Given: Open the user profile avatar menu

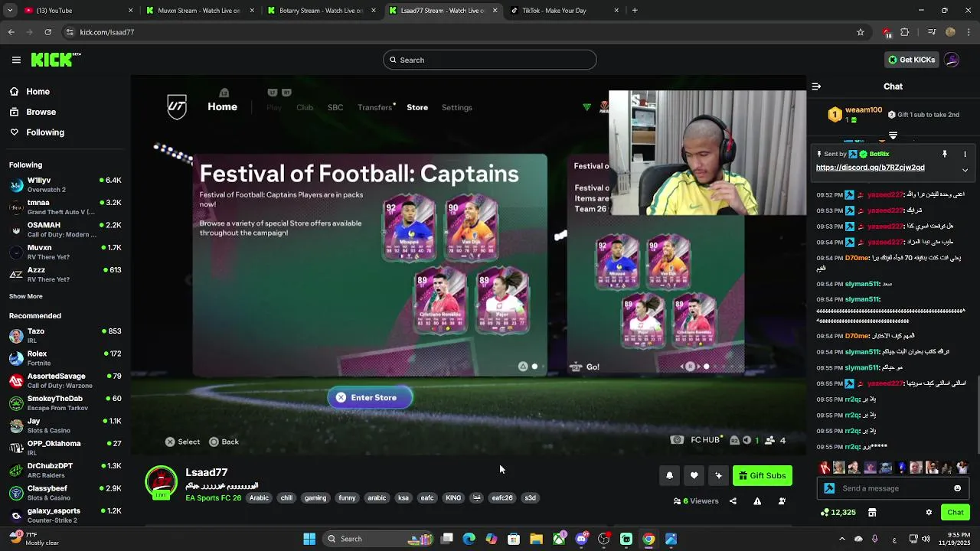Looking at the screenshot, I should click(952, 60).
